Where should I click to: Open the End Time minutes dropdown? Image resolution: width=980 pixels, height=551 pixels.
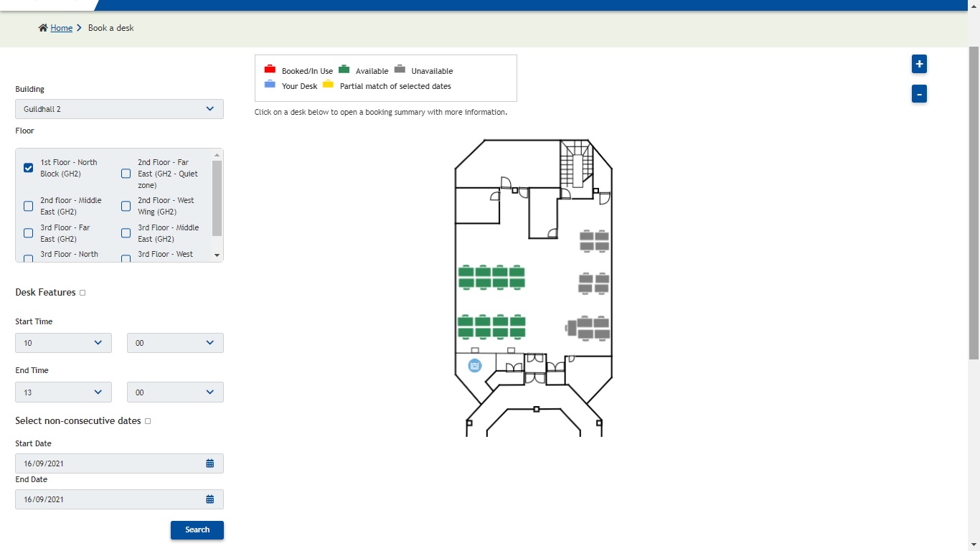174,392
